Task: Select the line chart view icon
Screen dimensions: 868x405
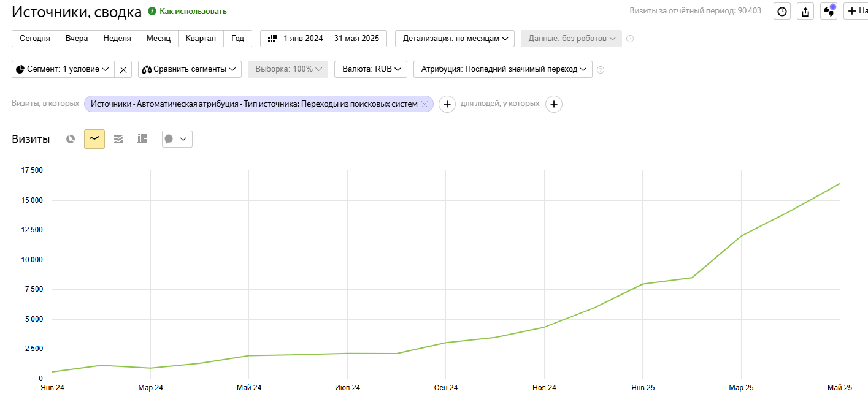Action: point(94,139)
